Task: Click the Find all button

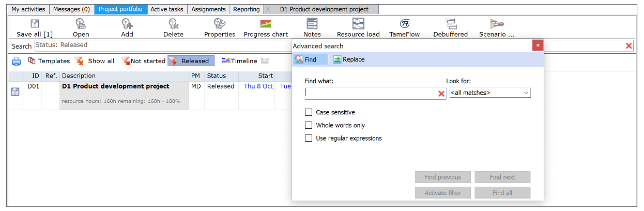Action: coord(502,193)
